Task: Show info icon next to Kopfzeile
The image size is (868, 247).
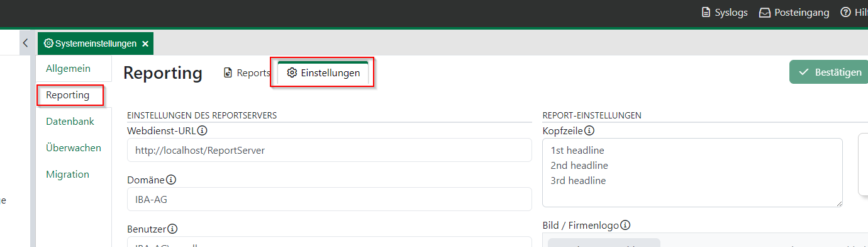Action: (589, 131)
